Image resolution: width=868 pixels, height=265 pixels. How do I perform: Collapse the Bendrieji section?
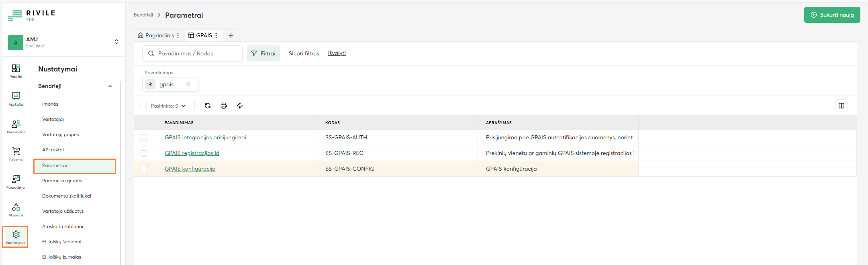pos(110,86)
